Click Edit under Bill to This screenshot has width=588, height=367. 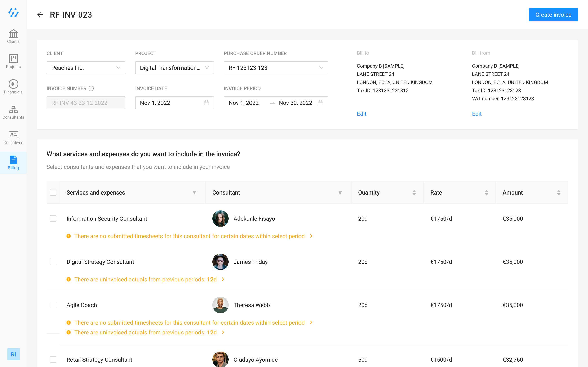pyautogui.click(x=361, y=114)
